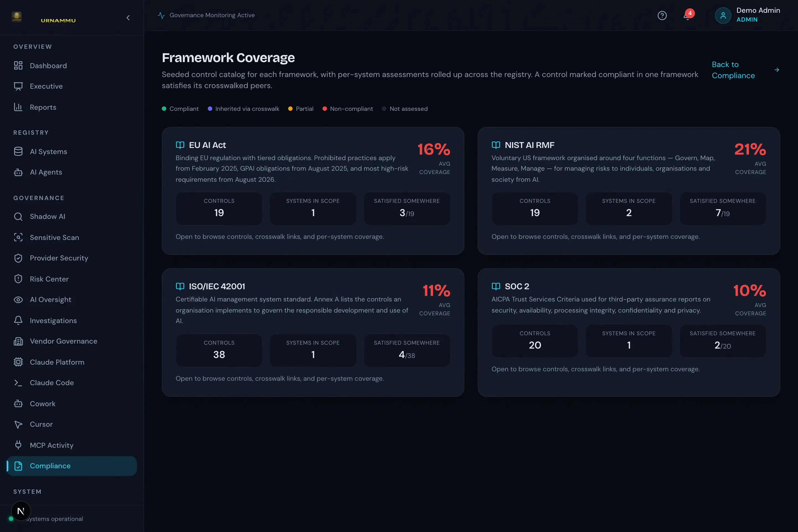Screen dimensions: 798x532
Task: Click the Cursor pointer icon
Action: pos(18,424)
